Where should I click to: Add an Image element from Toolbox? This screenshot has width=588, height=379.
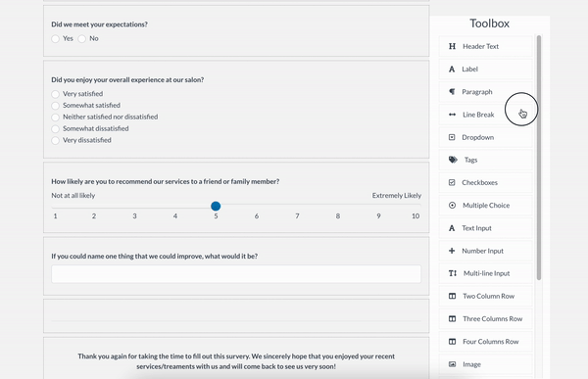(486, 364)
